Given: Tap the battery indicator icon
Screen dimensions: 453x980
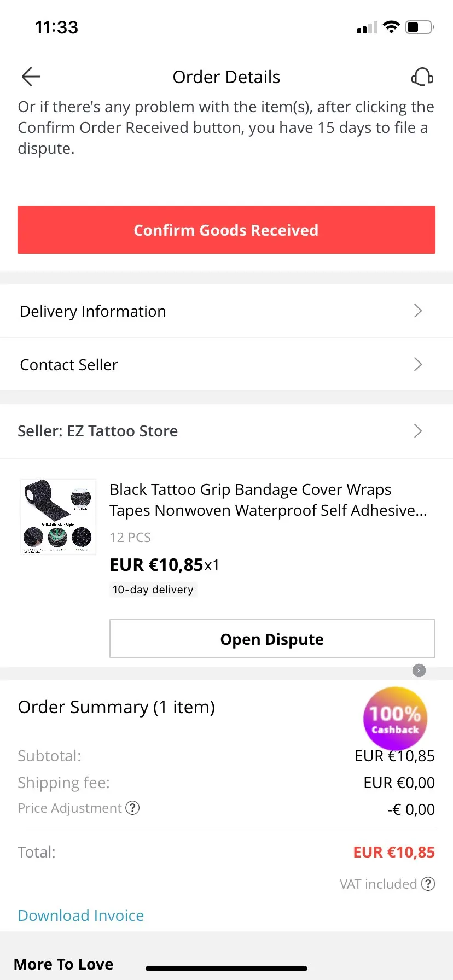Looking at the screenshot, I should pos(420,27).
